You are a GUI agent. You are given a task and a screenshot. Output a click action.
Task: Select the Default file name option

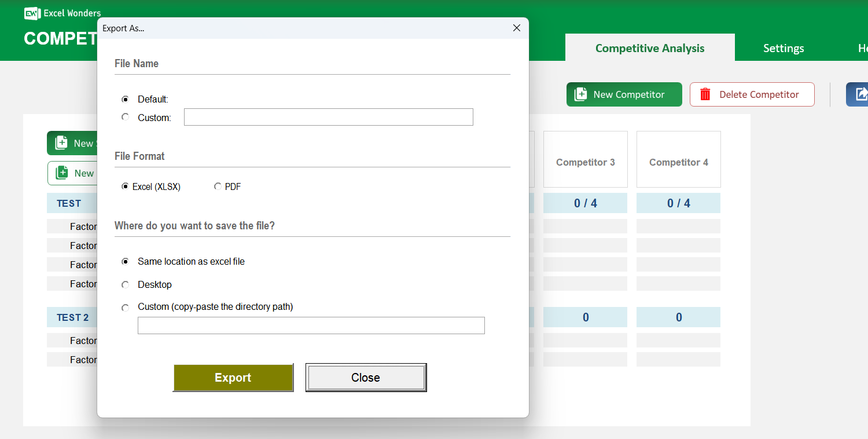pos(126,99)
